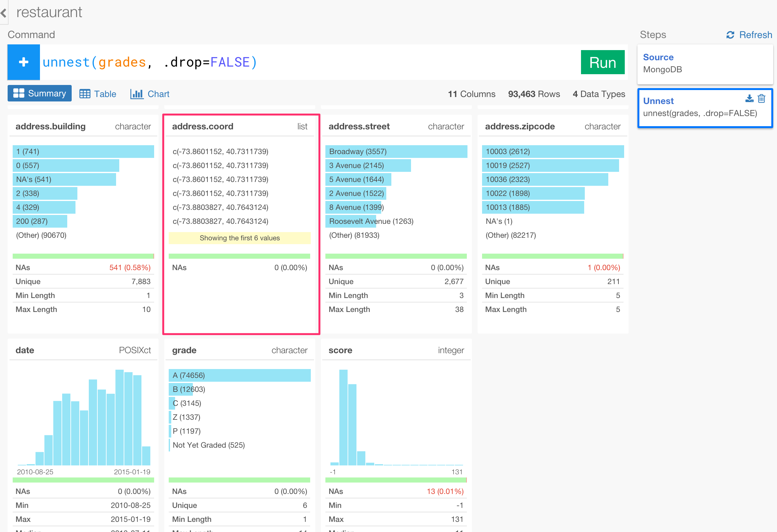Image resolution: width=777 pixels, height=532 pixels.
Task: Click address.street NA progress bar
Action: point(396,256)
